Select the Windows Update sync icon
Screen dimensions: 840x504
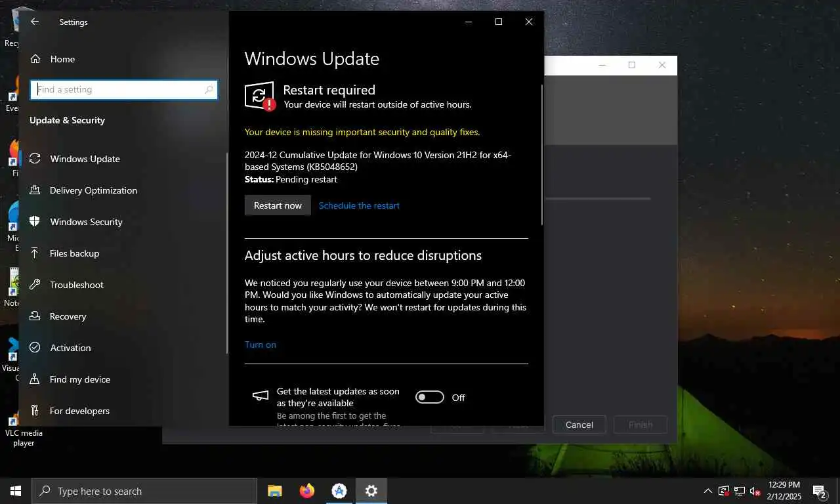pos(35,159)
